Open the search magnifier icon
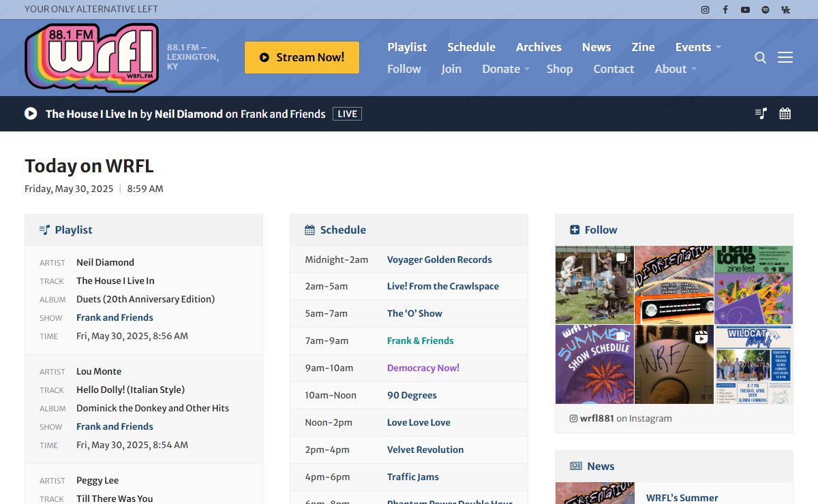 point(761,58)
